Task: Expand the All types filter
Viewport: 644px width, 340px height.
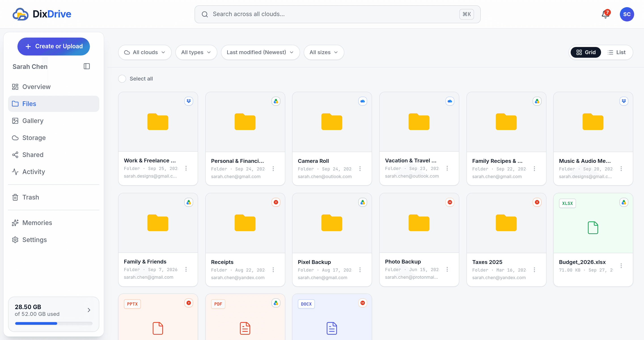Action: 196,52
